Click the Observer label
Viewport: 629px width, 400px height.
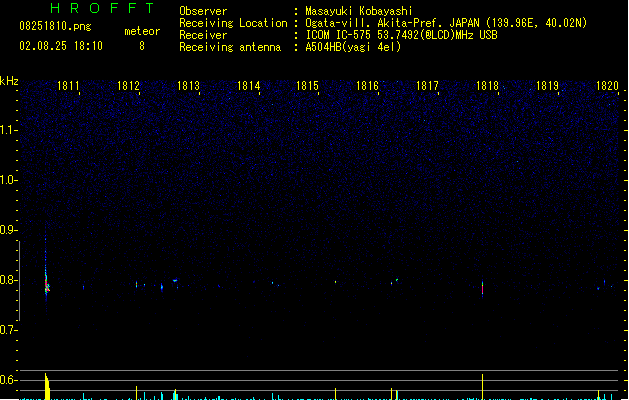(x=203, y=11)
